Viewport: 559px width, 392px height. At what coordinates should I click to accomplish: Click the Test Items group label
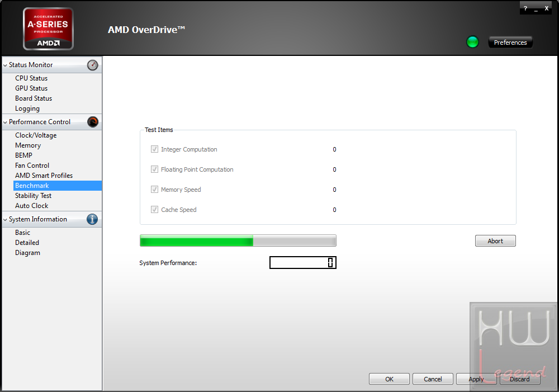pos(159,130)
